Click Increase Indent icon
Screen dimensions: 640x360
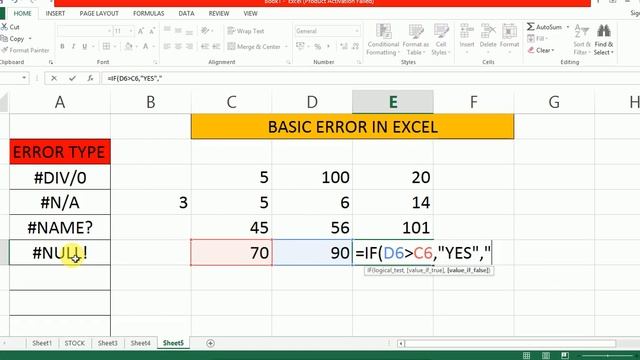216,47
